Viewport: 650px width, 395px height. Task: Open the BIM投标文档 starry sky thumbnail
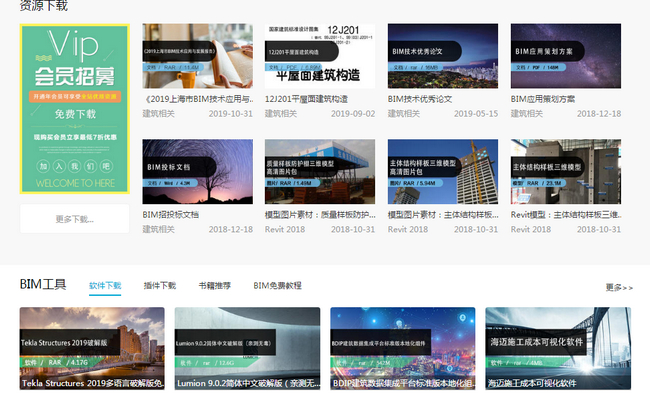pyautogui.click(x=197, y=172)
